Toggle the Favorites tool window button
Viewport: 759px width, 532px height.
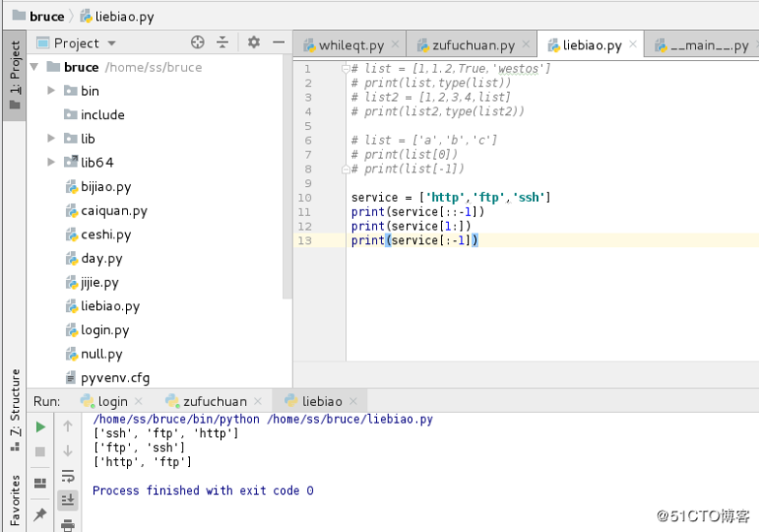[x=15, y=501]
